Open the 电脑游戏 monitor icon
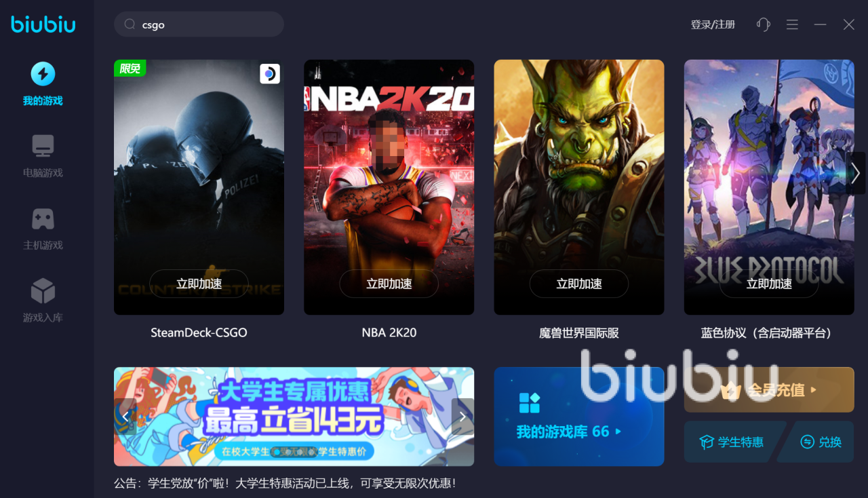The width and height of the screenshot is (868, 498). [43, 146]
